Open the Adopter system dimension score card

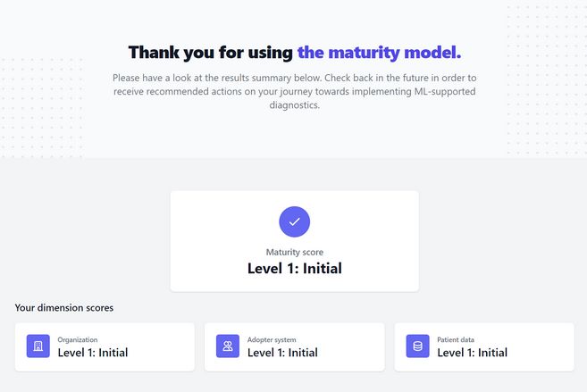tap(294, 347)
